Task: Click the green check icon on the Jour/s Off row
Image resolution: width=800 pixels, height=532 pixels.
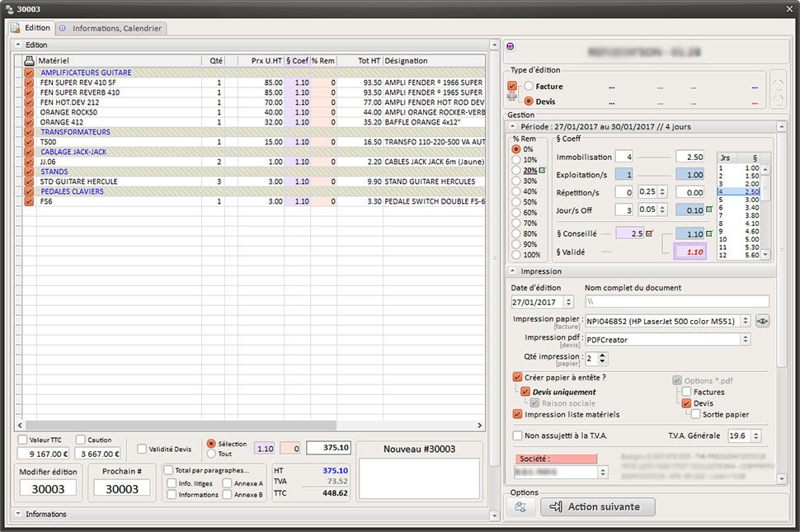Action: click(x=709, y=210)
